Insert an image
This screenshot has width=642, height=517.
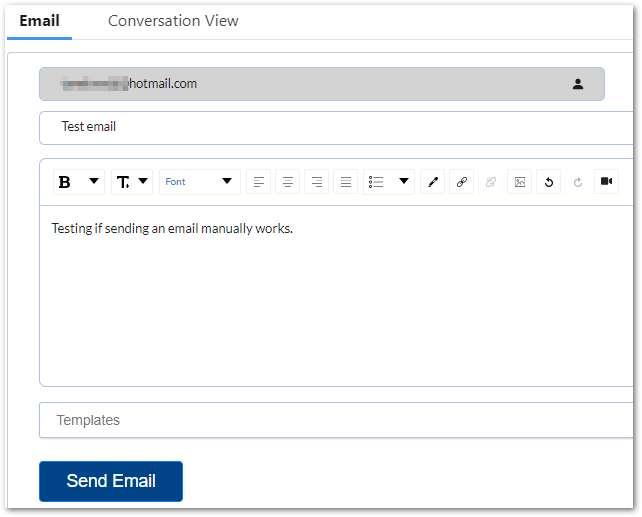(520, 182)
